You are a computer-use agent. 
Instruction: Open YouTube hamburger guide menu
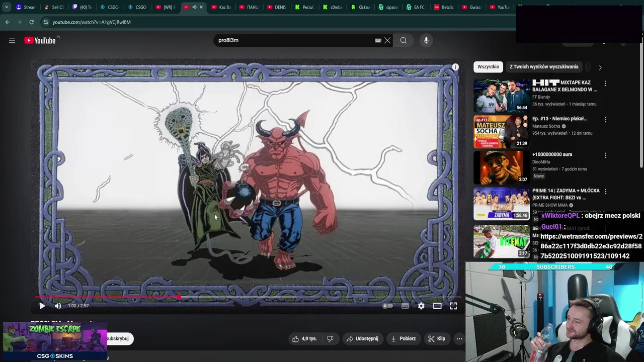tap(12, 40)
